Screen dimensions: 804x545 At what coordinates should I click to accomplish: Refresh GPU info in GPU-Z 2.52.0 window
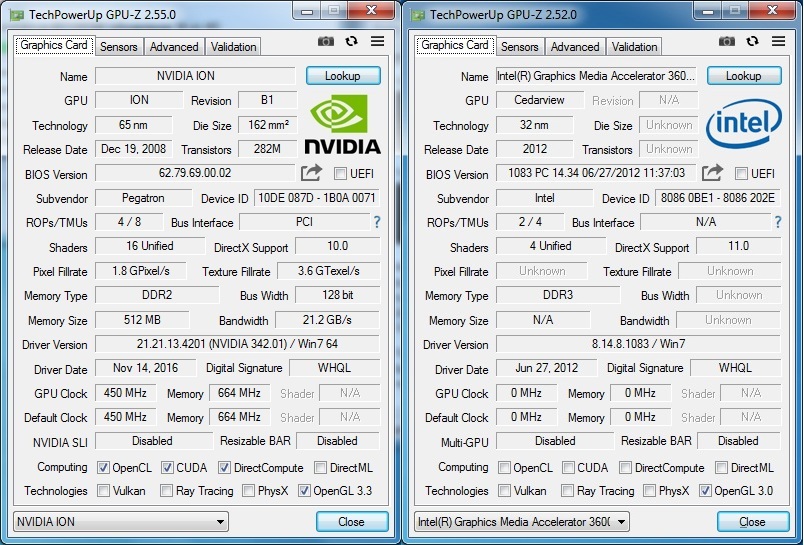752,42
